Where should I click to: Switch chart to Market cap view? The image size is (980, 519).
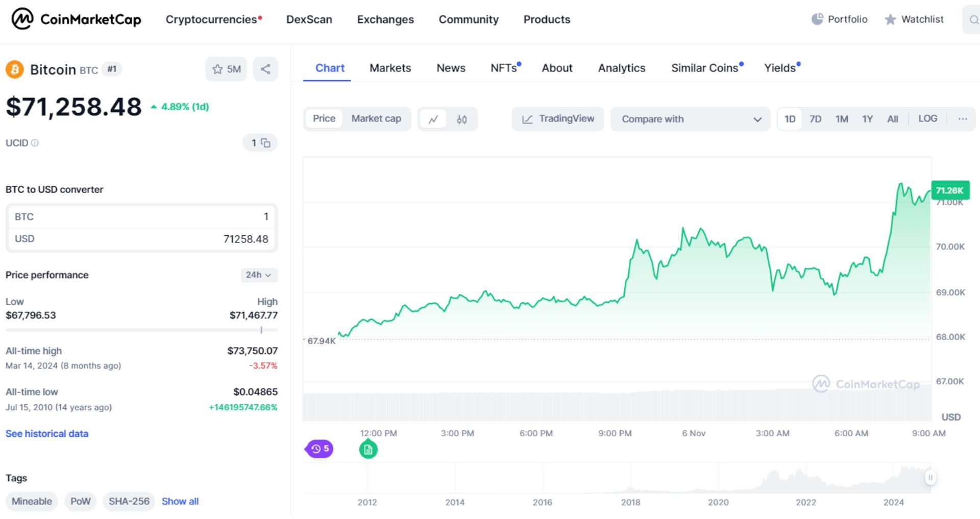click(x=376, y=118)
